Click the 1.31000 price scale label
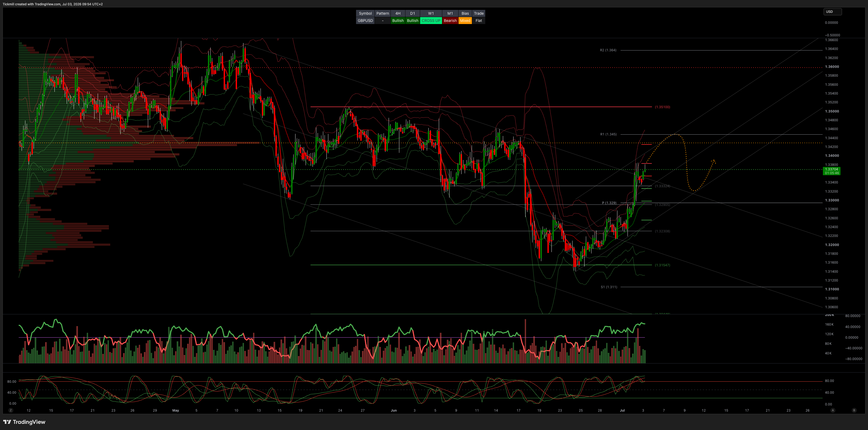 click(x=832, y=289)
